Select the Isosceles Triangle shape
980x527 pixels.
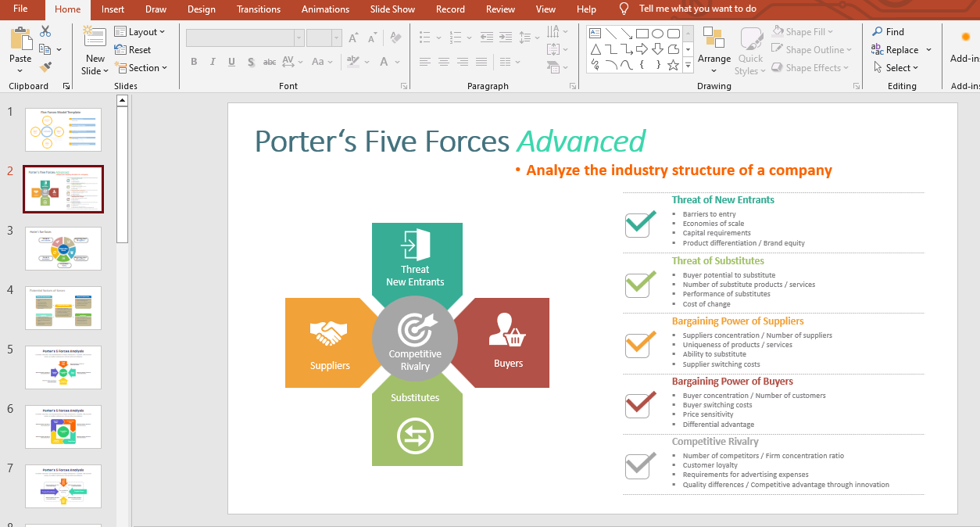point(596,49)
